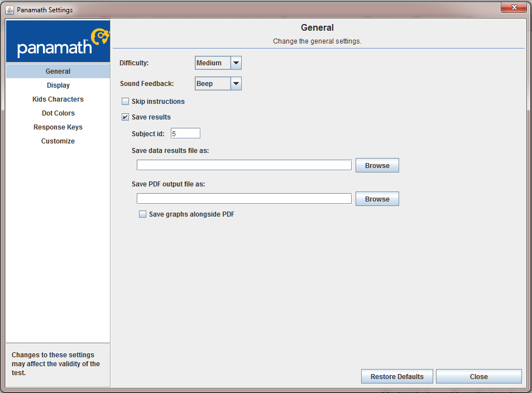This screenshot has height=393, width=532.
Task: Close the Panamath Settings window
Action: [x=514, y=7]
